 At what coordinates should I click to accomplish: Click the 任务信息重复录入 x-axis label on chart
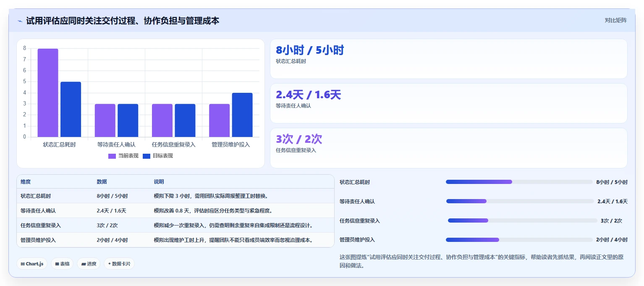174,145
